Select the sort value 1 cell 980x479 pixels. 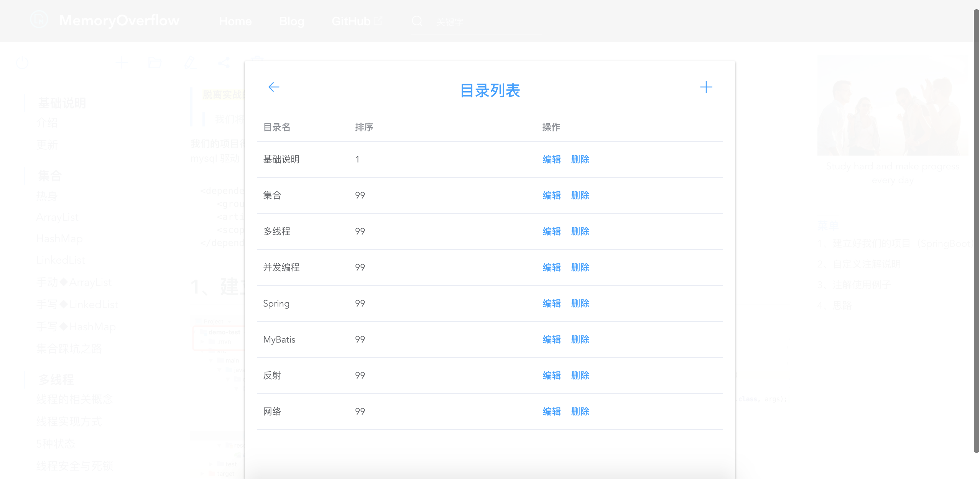pos(357,159)
